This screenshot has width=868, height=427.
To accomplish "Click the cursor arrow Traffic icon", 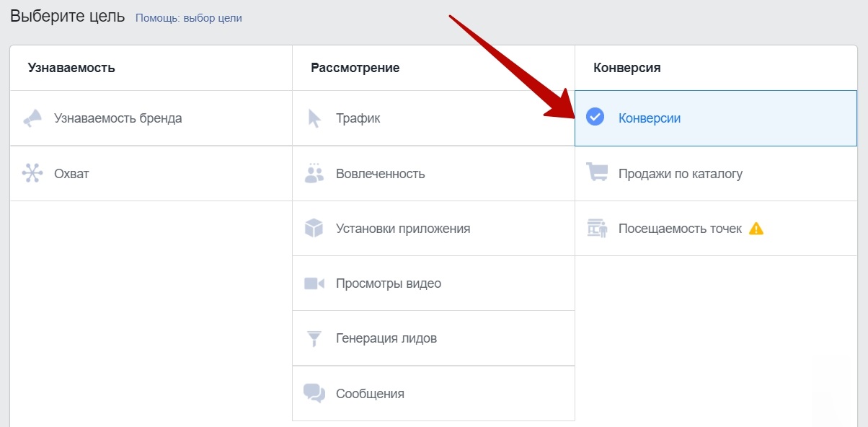I will pos(314,118).
